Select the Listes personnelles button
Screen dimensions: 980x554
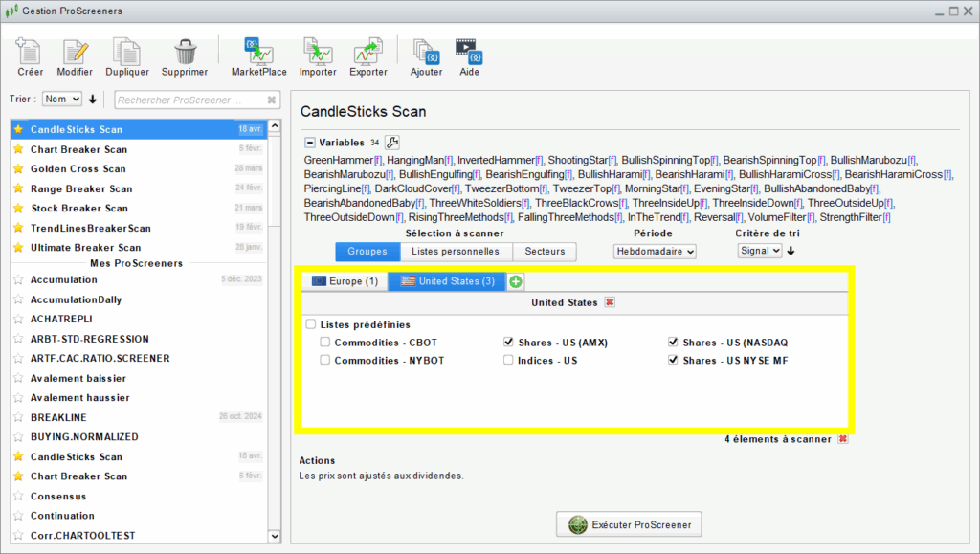point(456,252)
